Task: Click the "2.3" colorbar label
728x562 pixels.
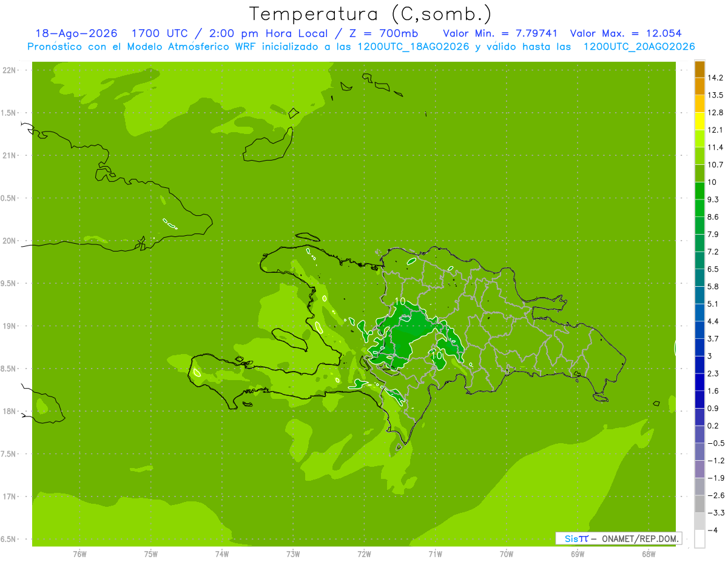Action: coord(713,373)
